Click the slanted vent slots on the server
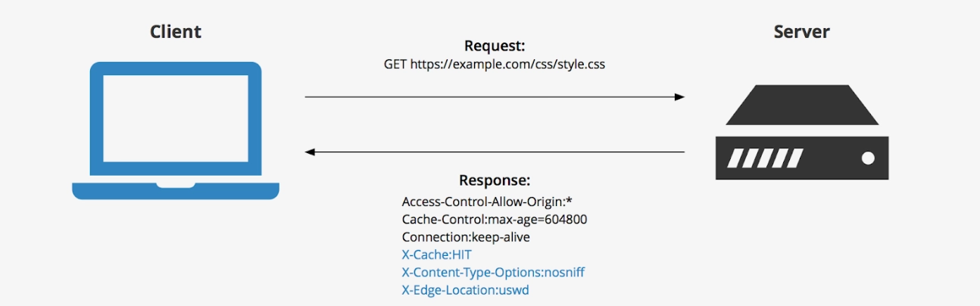980x306 pixels. (x=765, y=158)
